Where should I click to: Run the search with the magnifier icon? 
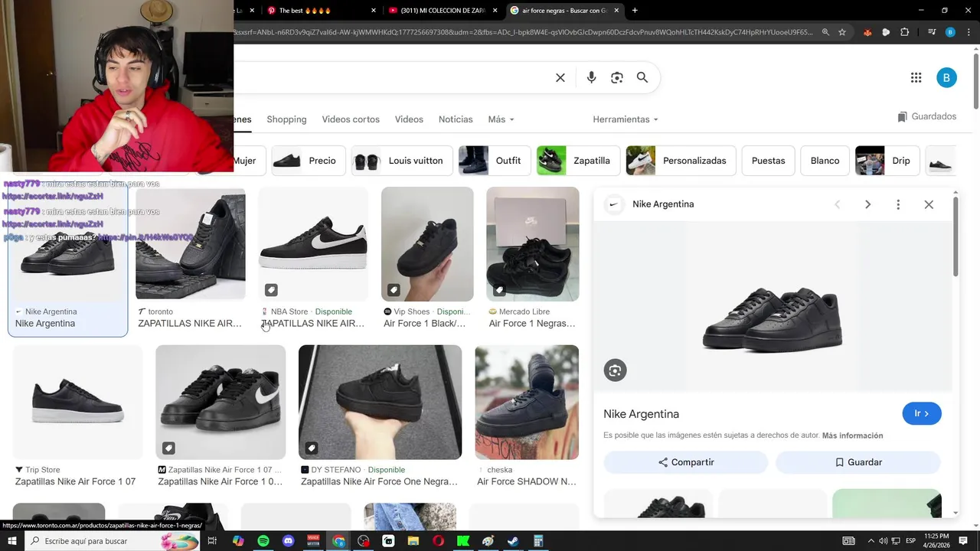click(x=642, y=77)
